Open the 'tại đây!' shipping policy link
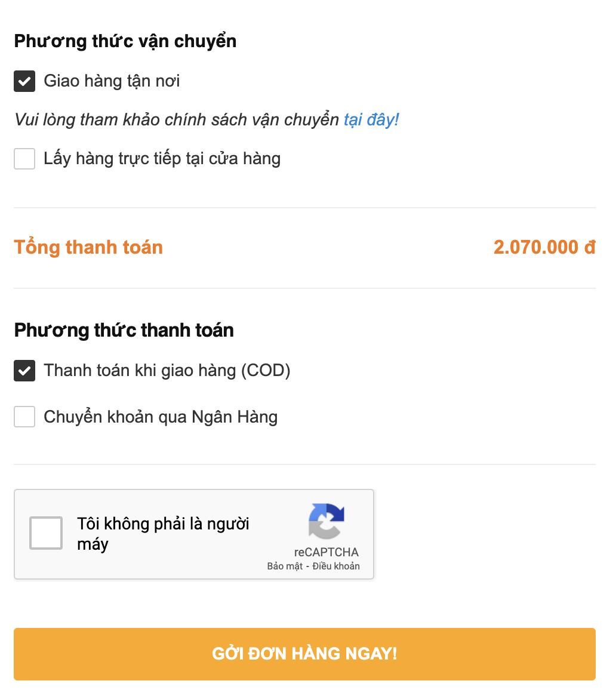 pos(371,120)
